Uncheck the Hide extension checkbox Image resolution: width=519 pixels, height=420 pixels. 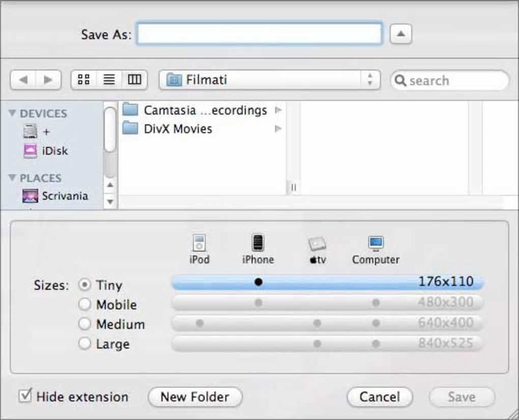pos(25,396)
